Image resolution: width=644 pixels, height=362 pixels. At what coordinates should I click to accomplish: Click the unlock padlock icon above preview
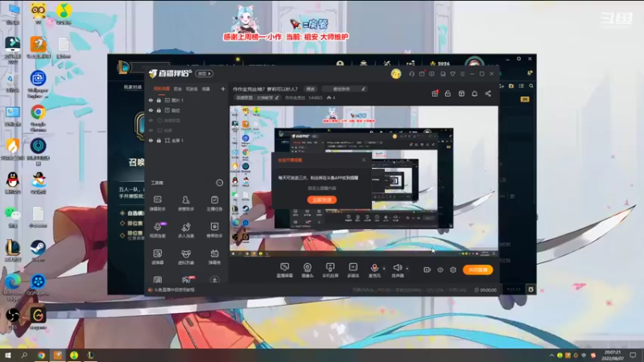pyautogui.click(x=448, y=93)
